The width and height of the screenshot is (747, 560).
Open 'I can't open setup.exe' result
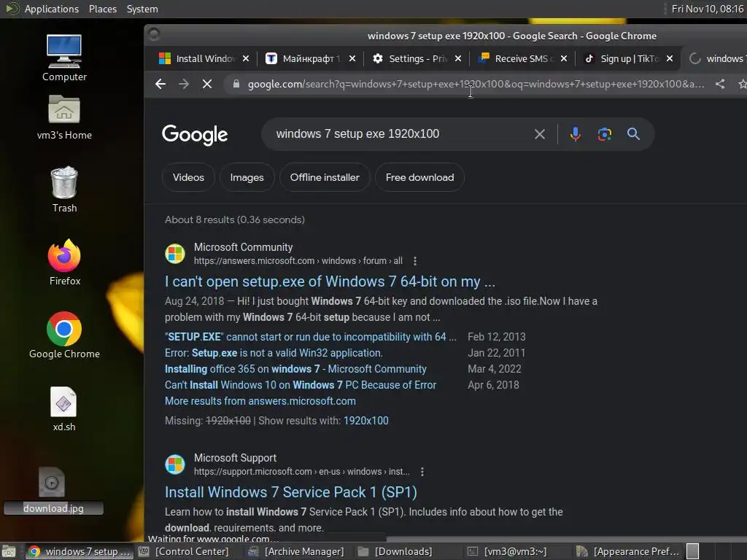click(330, 281)
